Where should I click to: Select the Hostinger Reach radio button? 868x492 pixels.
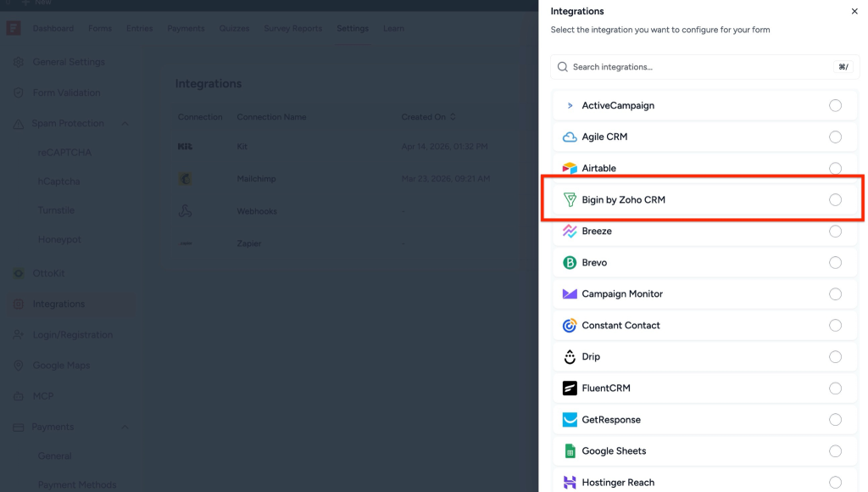(x=835, y=483)
